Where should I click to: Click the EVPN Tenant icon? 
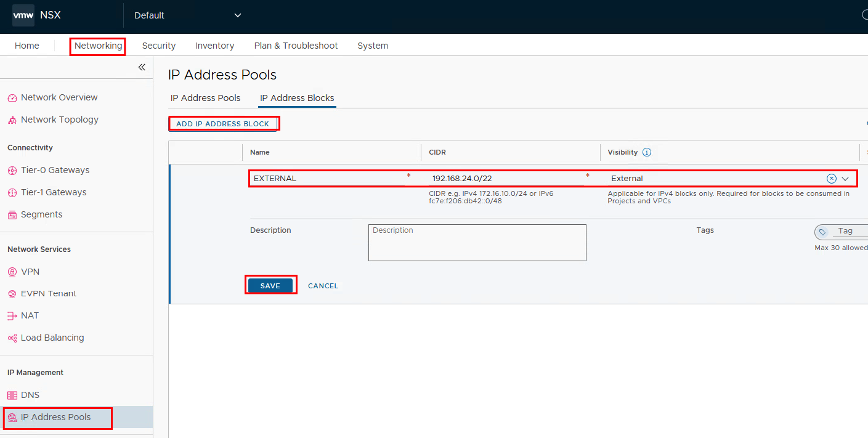click(12, 294)
